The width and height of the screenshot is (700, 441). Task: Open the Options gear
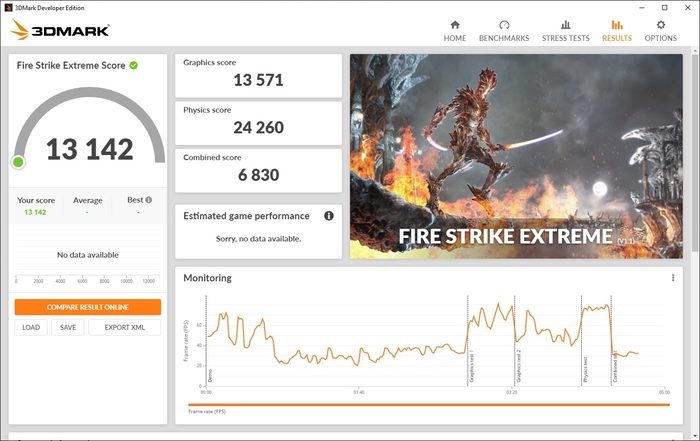pos(660,30)
